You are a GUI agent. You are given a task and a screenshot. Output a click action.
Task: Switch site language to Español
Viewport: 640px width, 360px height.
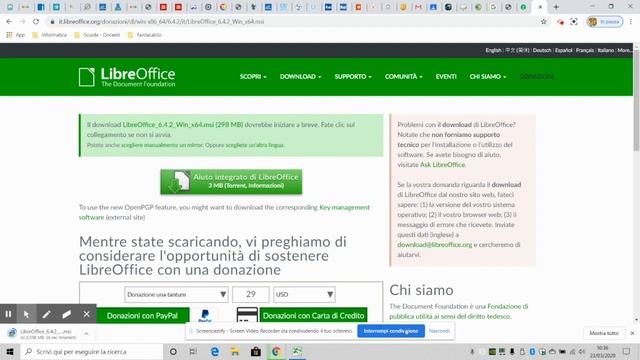(x=564, y=50)
